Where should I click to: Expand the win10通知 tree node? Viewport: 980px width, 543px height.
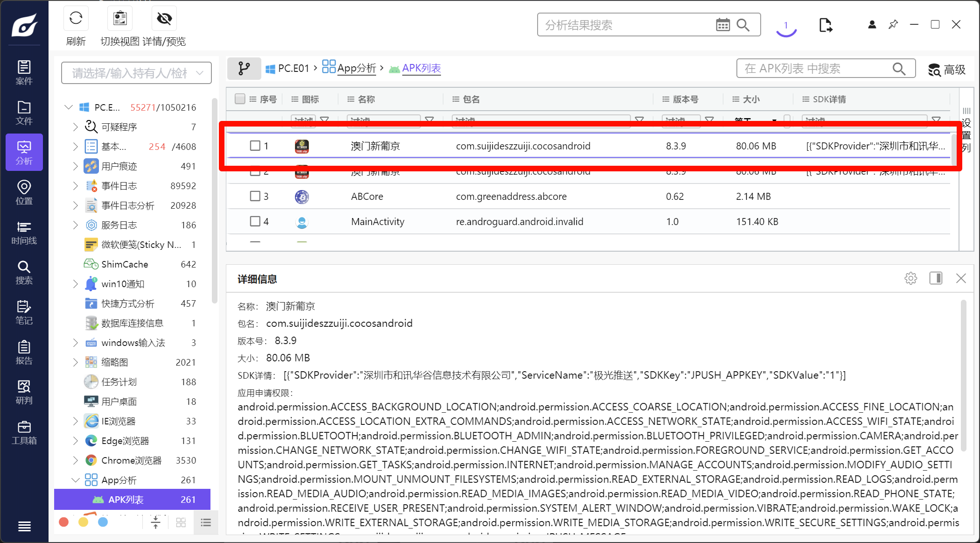click(x=75, y=284)
